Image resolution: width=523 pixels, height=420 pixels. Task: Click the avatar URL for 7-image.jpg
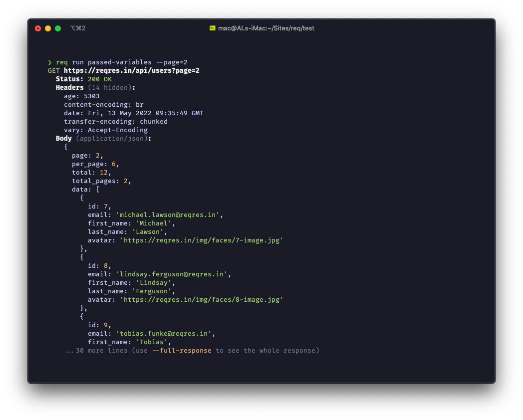(x=202, y=240)
